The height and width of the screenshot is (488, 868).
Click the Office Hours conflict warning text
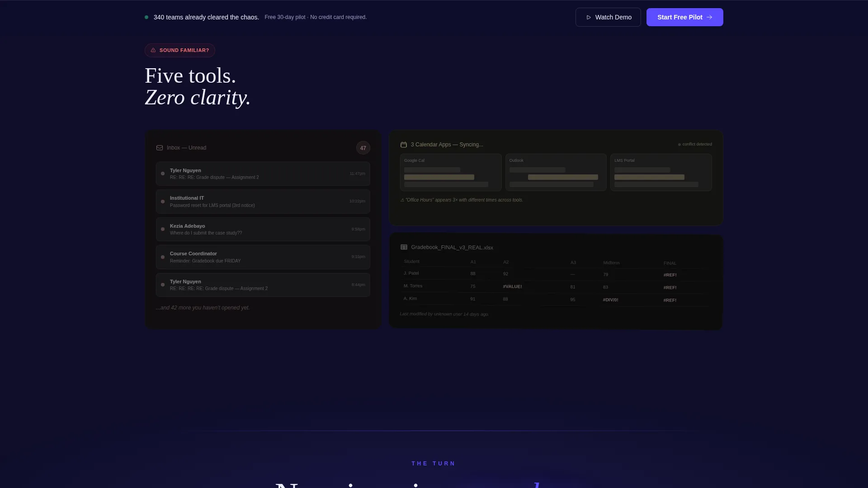click(462, 200)
